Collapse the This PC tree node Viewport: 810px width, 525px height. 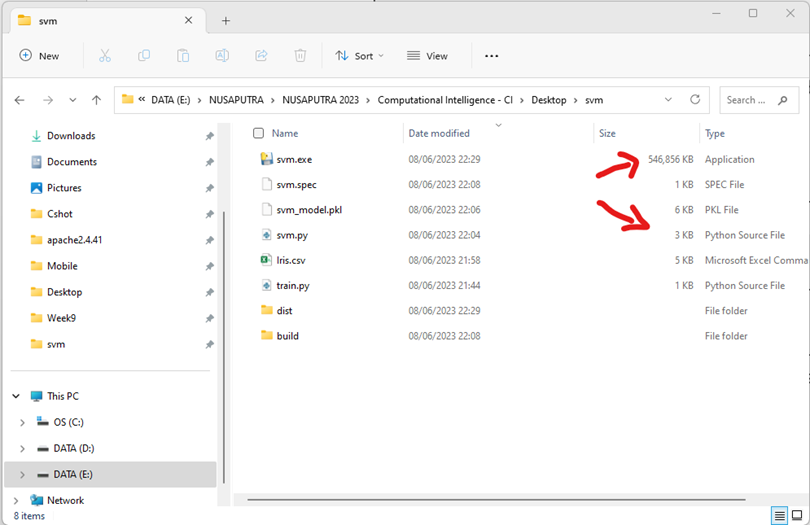click(x=16, y=396)
